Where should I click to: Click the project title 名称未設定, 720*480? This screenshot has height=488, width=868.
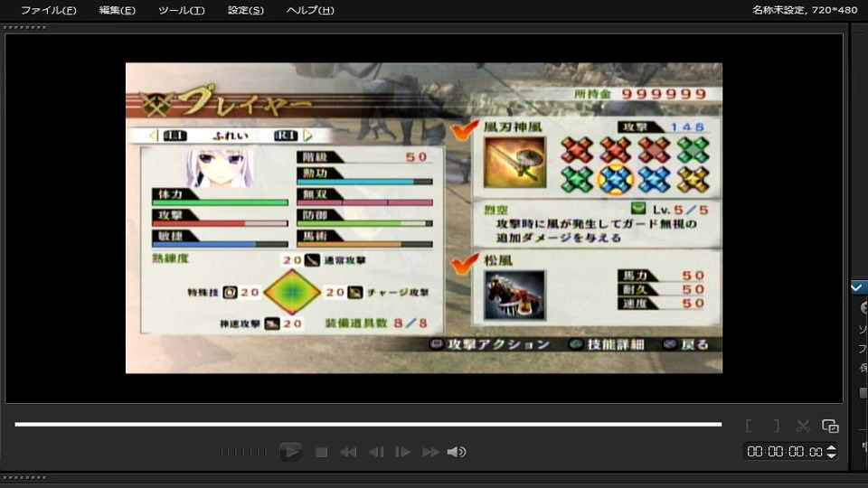click(x=805, y=10)
